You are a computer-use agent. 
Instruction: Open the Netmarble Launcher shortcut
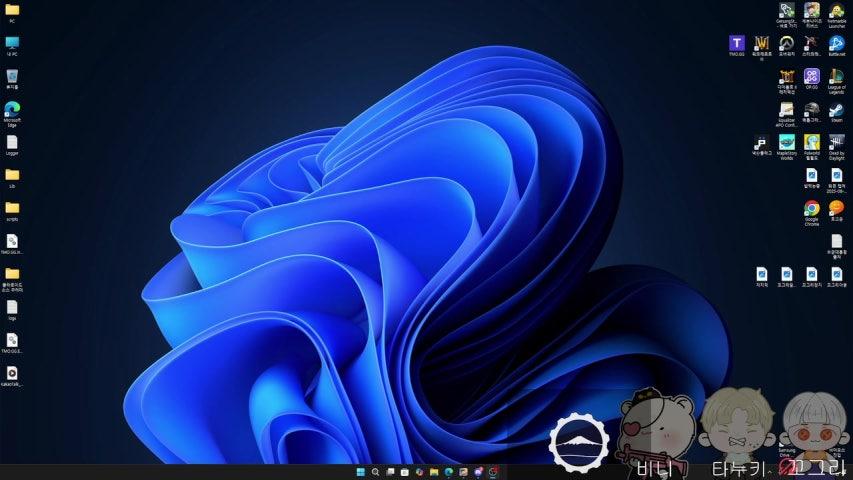pos(837,11)
